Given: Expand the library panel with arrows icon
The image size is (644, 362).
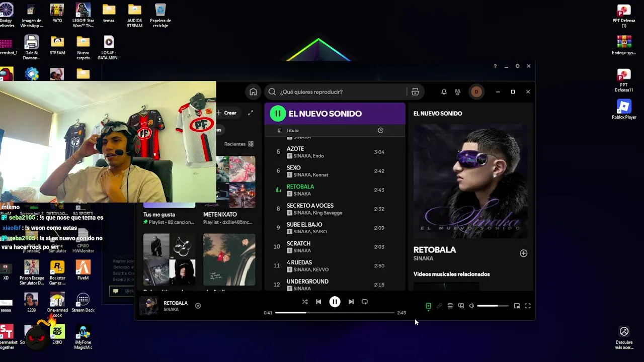Looking at the screenshot, I should 251,113.
